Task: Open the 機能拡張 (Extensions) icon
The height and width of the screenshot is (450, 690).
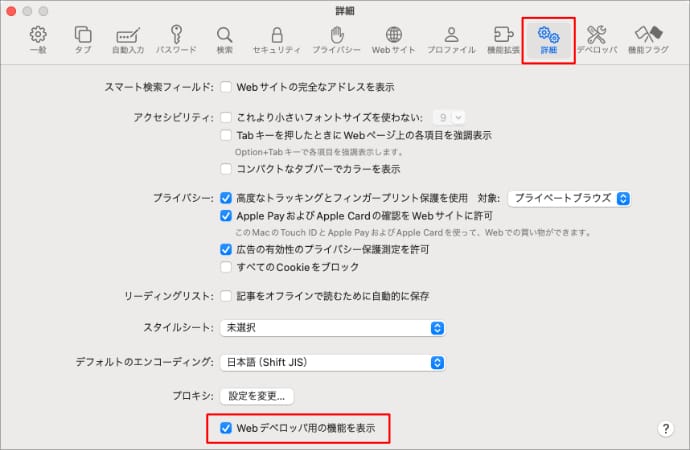Action: click(x=503, y=38)
